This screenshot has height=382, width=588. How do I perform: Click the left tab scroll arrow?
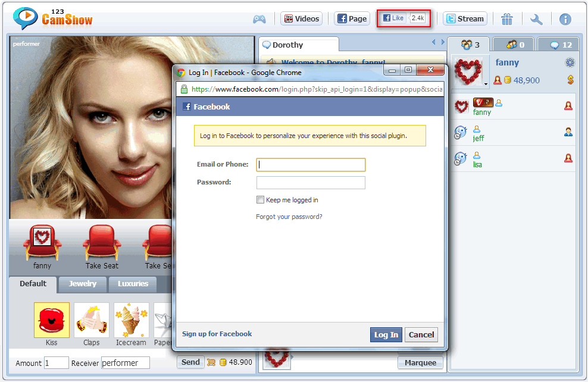point(433,42)
